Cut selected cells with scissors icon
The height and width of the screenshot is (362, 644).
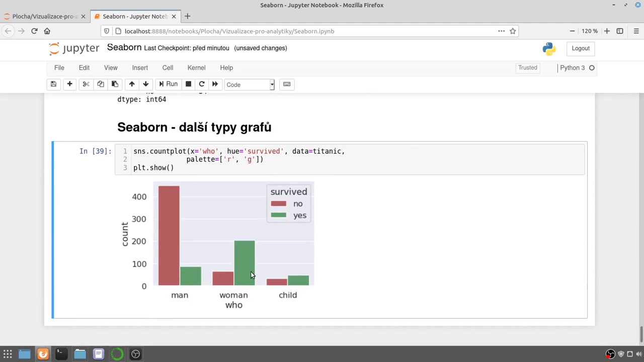click(x=86, y=84)
